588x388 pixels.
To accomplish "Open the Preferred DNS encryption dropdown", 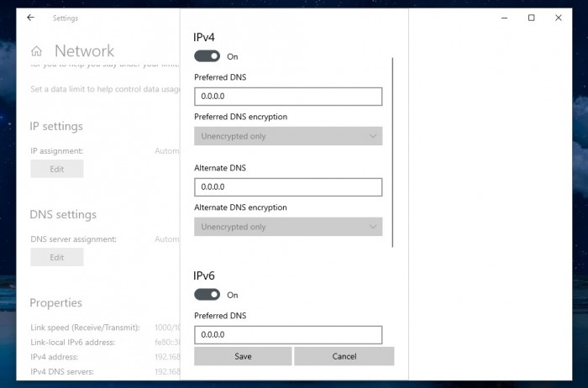I will coord(288,136).
